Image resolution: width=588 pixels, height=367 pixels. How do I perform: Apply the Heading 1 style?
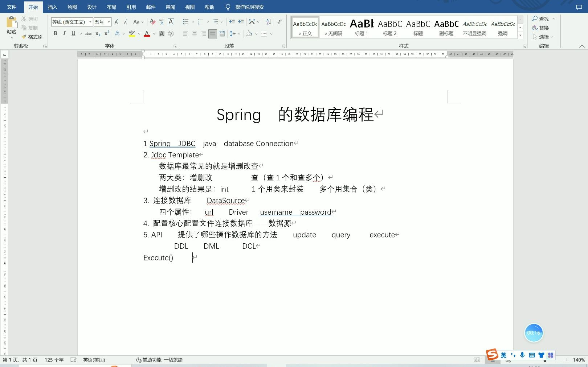[362, 27]
